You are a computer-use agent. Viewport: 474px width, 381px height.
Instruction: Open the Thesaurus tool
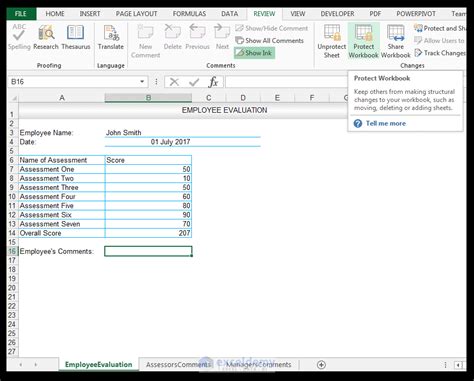tap(76, 37)
